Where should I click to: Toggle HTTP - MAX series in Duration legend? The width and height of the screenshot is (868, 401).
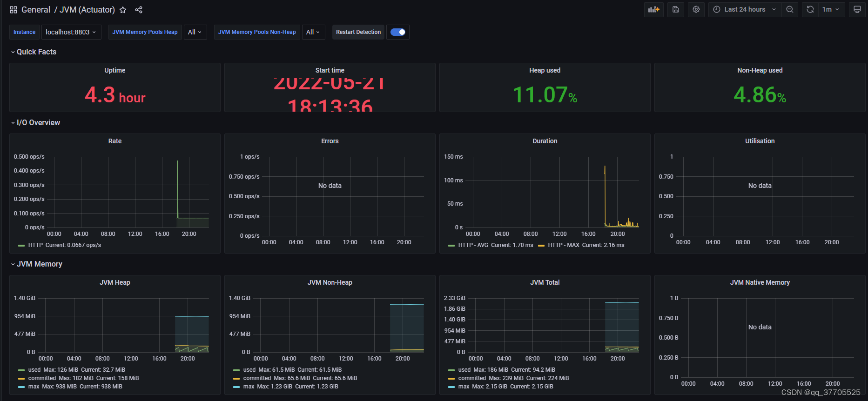point(564,245)
